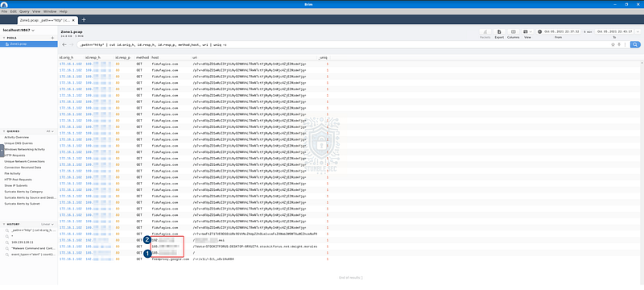The width and height of the screenshot is (644, 290).
Task: Collapse the left sidebar handle
Action: pyautogui.click(x=2, y=151)
